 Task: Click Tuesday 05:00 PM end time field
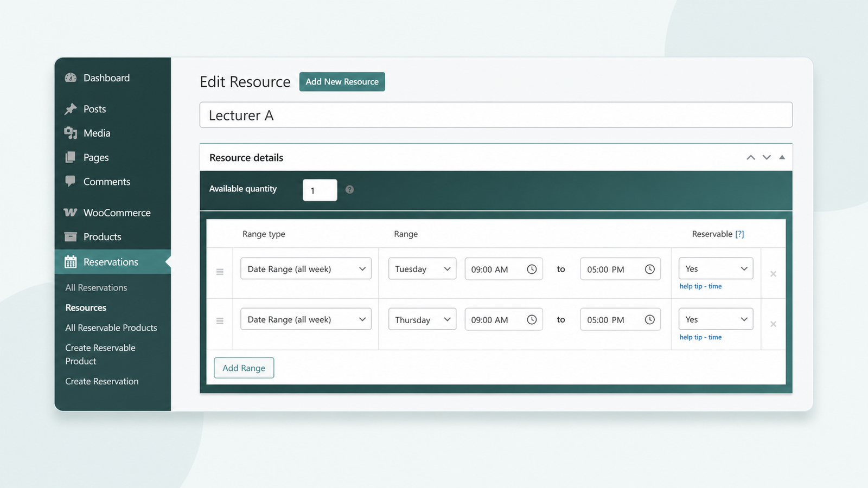pos(620,268)
